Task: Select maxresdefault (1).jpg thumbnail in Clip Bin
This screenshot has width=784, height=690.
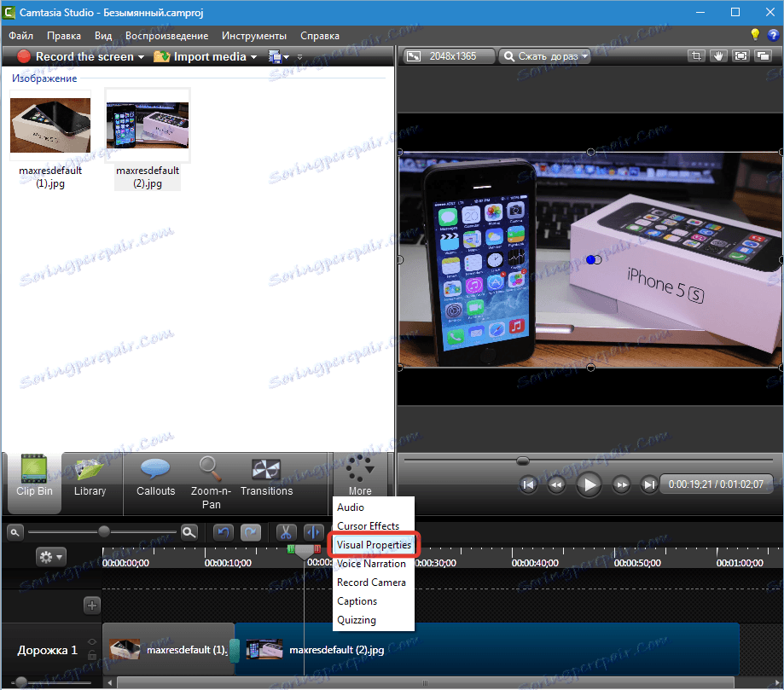Action: pyautogui.click(x=50, y=125)
